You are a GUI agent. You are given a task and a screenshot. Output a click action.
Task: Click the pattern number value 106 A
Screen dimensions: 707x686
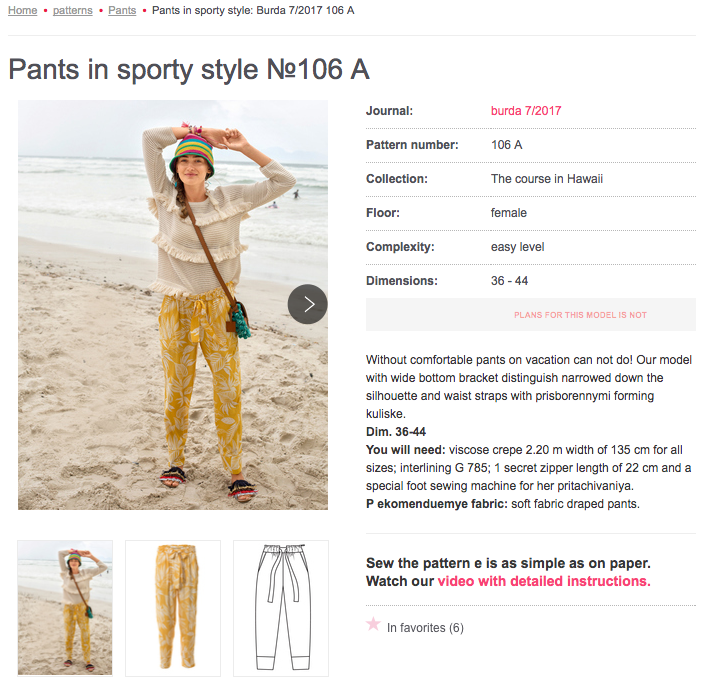point(507,145)
